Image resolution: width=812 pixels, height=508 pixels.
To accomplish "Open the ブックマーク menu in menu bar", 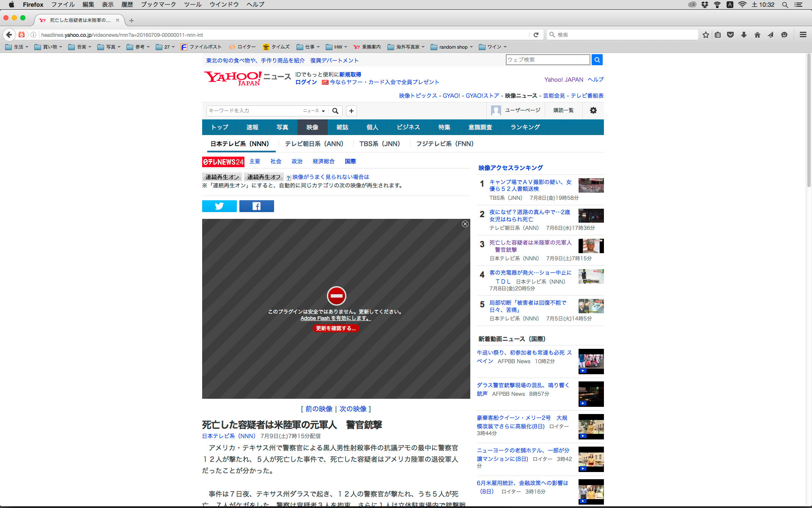I will 158,5.
